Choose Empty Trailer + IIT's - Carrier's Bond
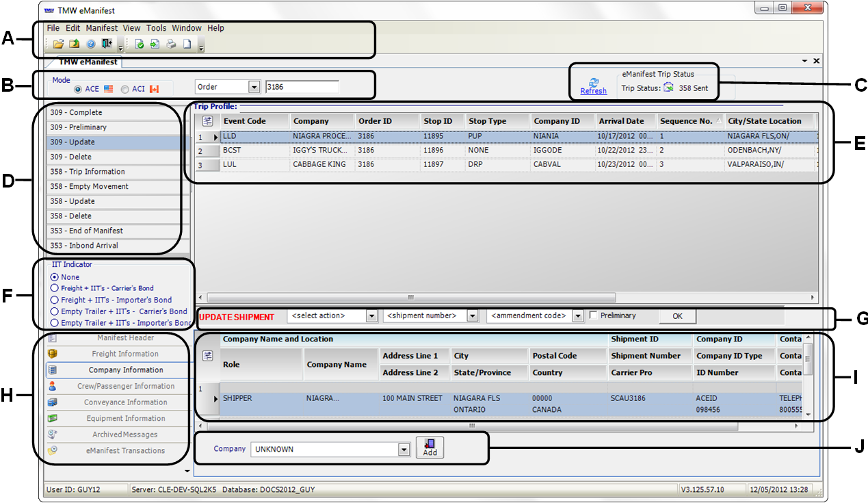The width and height of the screenshot is (868, 503). pyautogui.click(x=55, y=311)
